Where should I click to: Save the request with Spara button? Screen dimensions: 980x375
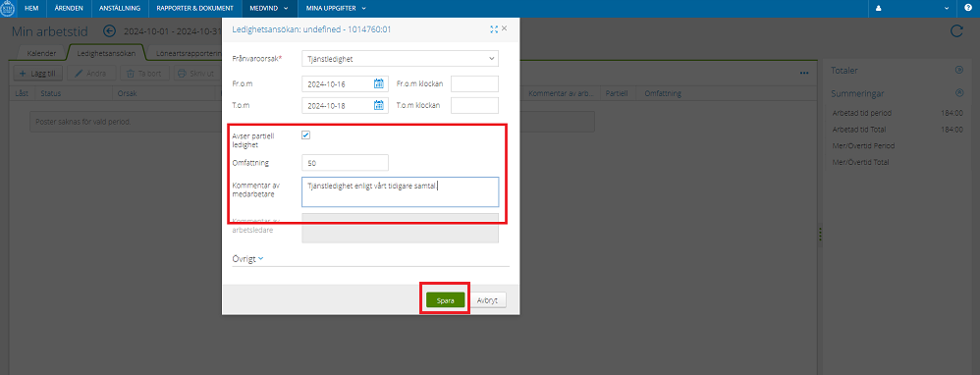tap(446, 300)
